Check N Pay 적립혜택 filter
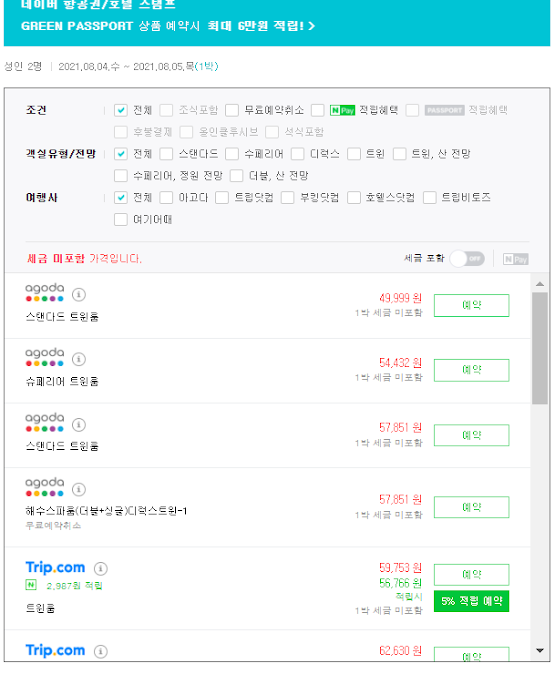 (317, 110)
